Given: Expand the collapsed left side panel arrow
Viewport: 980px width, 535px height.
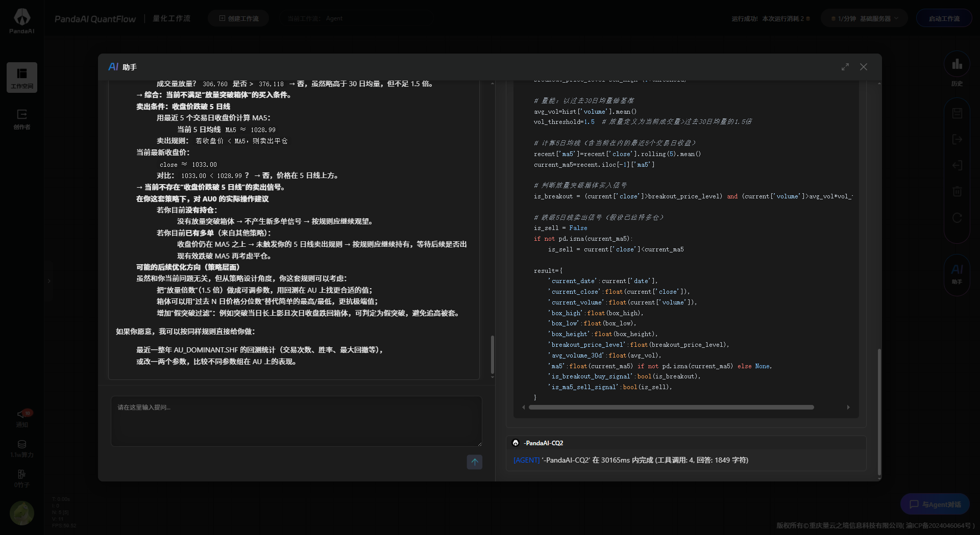Looking at the screenshot, I should pyautogui.click(x=49, y=281).
